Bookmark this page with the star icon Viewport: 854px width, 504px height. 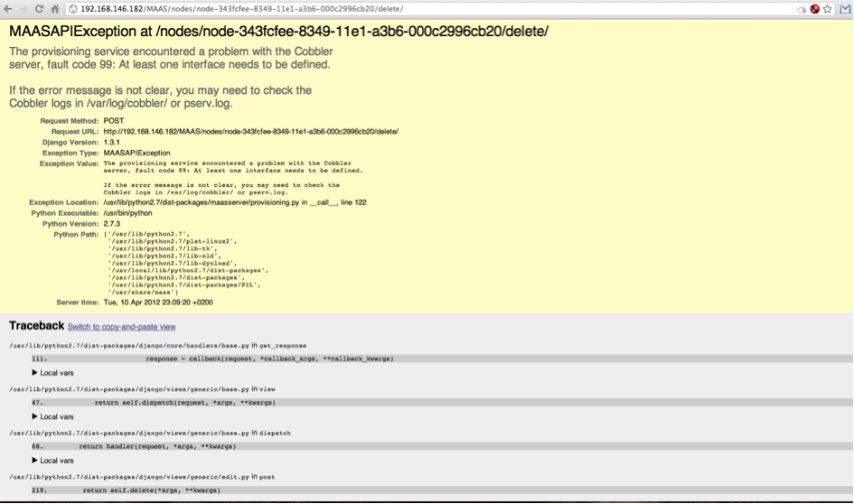(828, 9)
